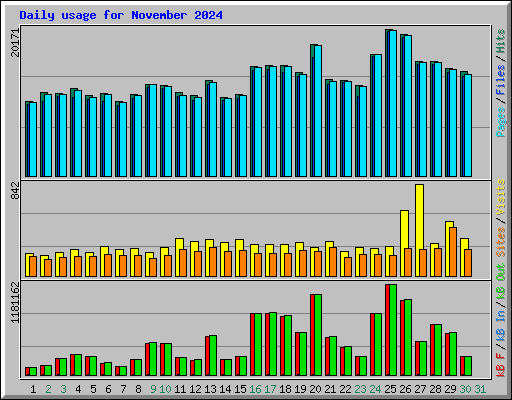
Task: Select green day label 9
Action: 153,389
